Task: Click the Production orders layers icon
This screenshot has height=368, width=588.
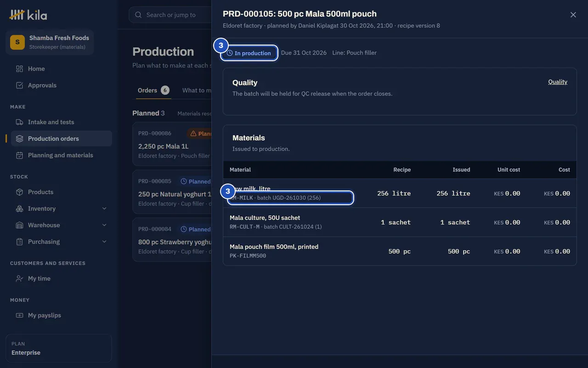Action: point(19,138)
